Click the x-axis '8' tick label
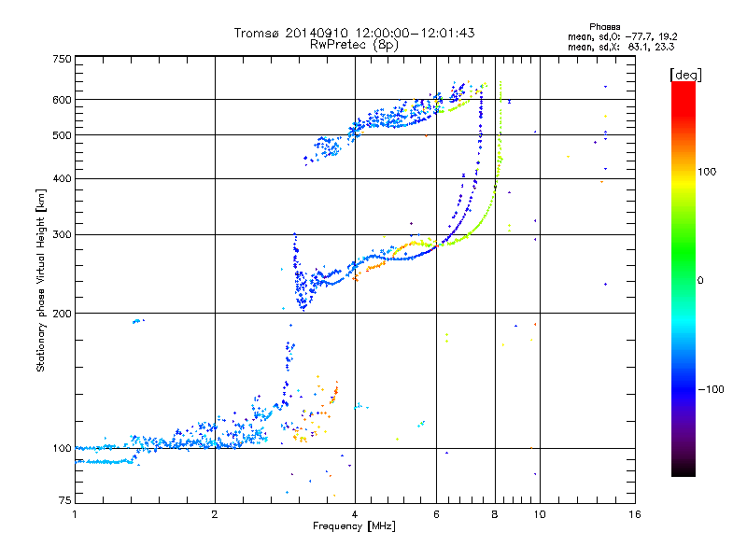Viewport: 747px width, 560px height. 495,514
